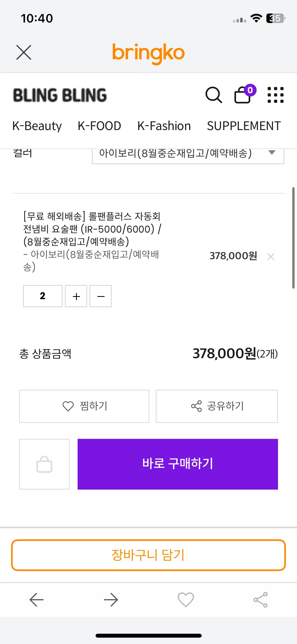297x644 pixels.
Task: Select the K-FOOD category tab
Action: point(99,126)
